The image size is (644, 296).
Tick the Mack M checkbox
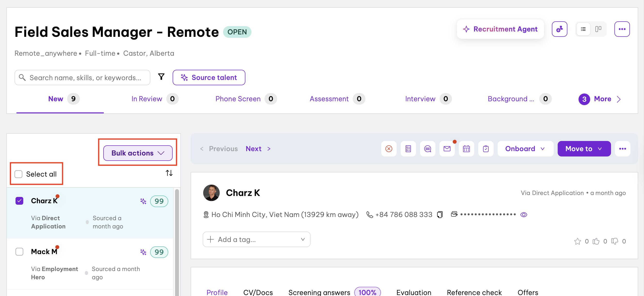click(19, 251)
